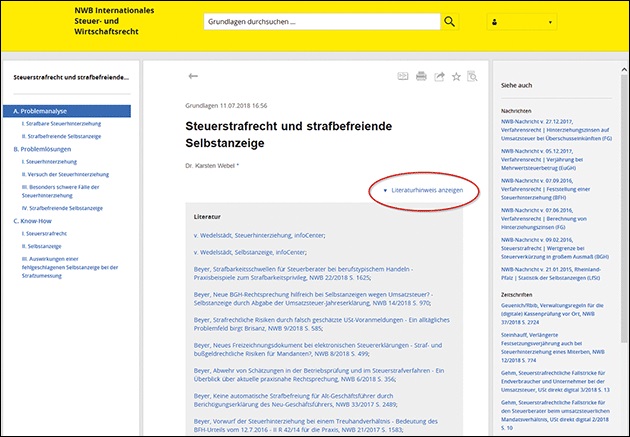Click the back arrow above the article
630x437 pixels.
(x=193, y=76)
